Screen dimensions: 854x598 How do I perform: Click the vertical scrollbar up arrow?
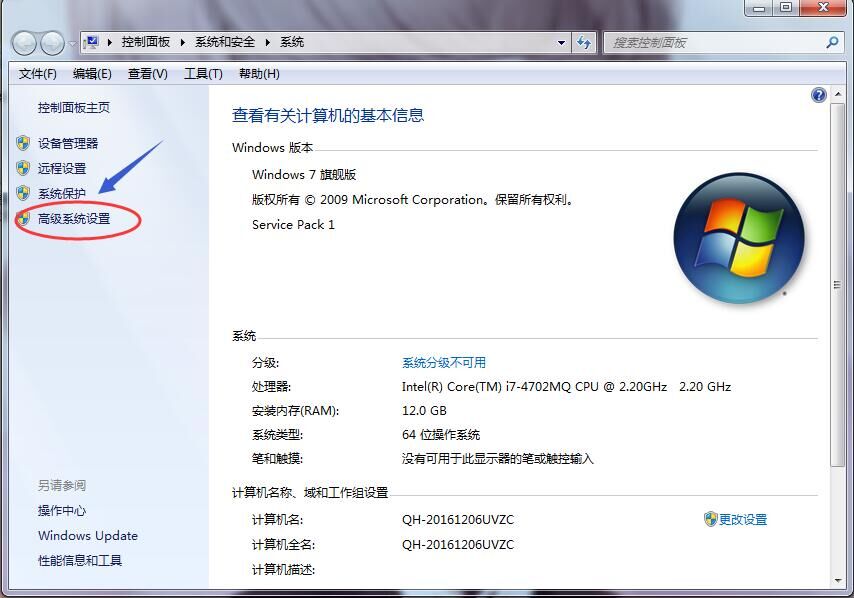[x=837, y=94]
